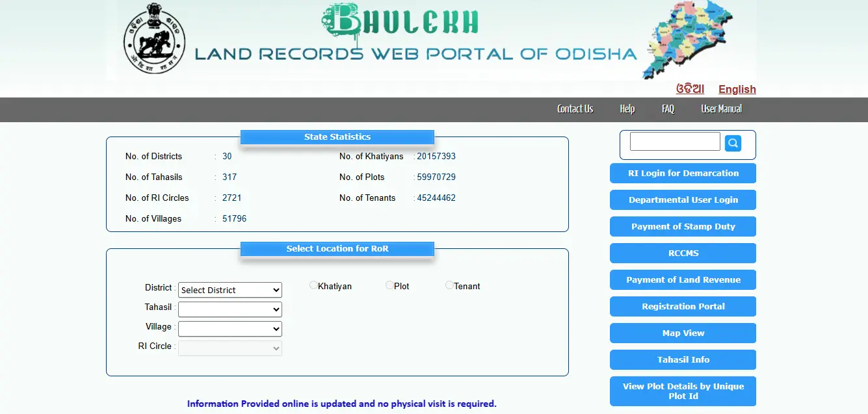Click the No. of Districts label
The image size is (868, 414).
coord(153,157)
